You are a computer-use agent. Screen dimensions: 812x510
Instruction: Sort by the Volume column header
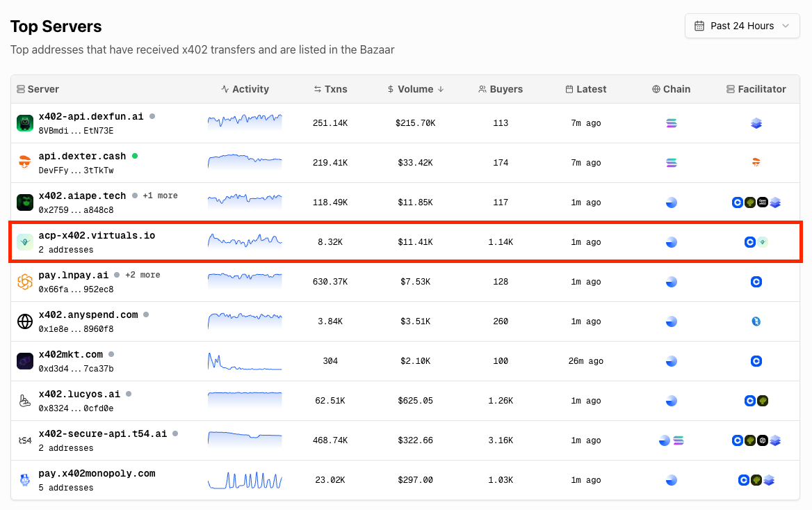pos(415,89)
